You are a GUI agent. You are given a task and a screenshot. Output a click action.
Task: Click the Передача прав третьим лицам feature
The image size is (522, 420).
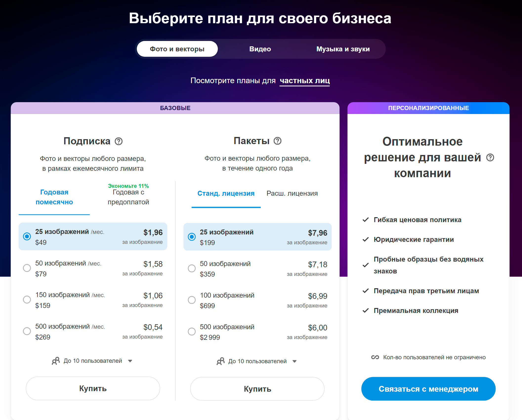click(426, 291)
